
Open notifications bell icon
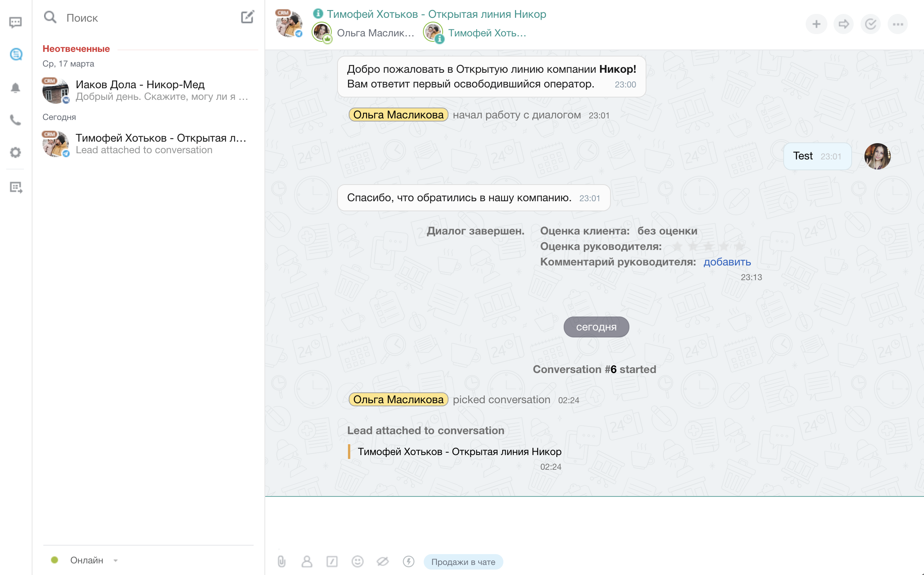tap(15, 88)
